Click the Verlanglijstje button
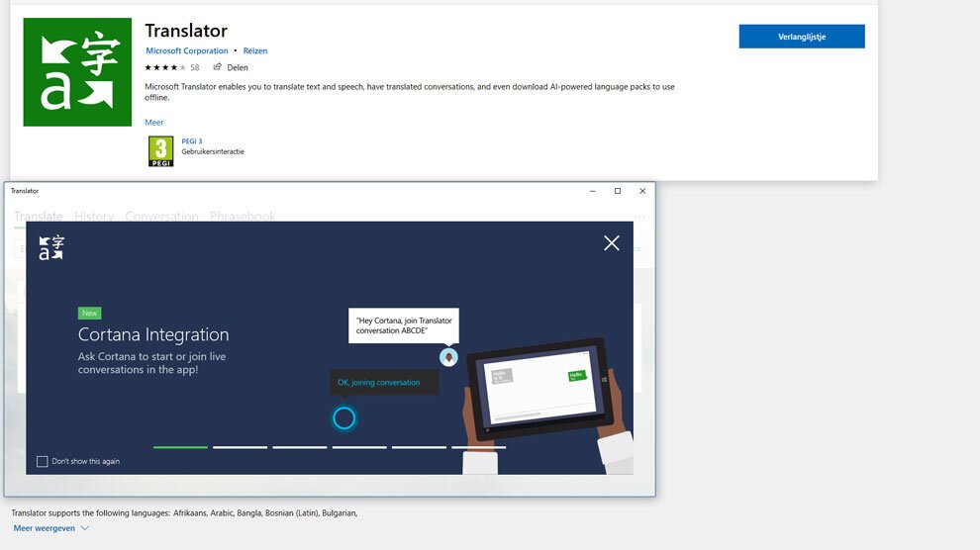 coord(802,37)
